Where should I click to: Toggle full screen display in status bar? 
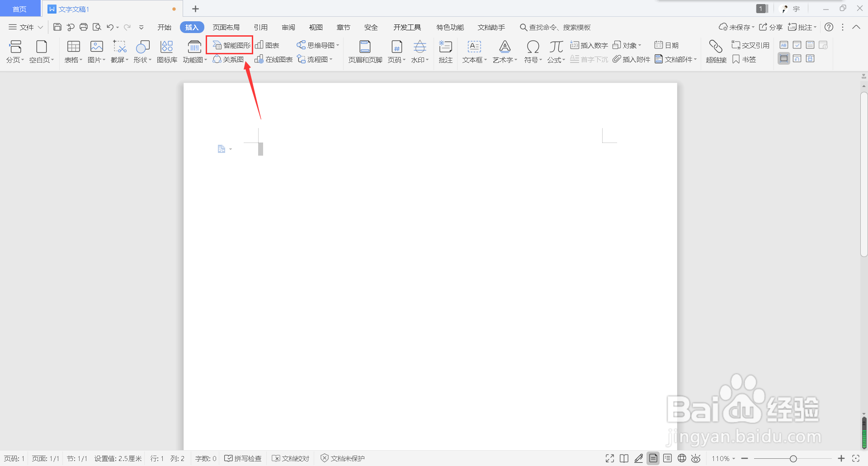tap(610, 458)
